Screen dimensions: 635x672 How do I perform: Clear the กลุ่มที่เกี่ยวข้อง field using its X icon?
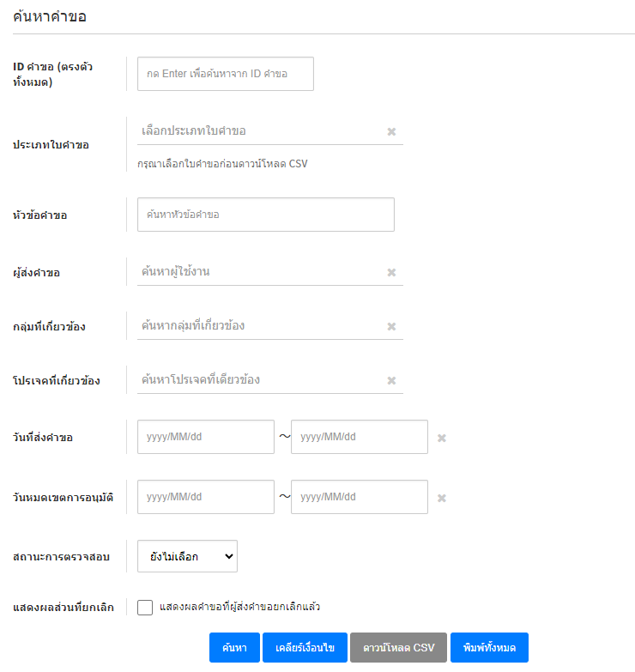click(x=391, y=327)
